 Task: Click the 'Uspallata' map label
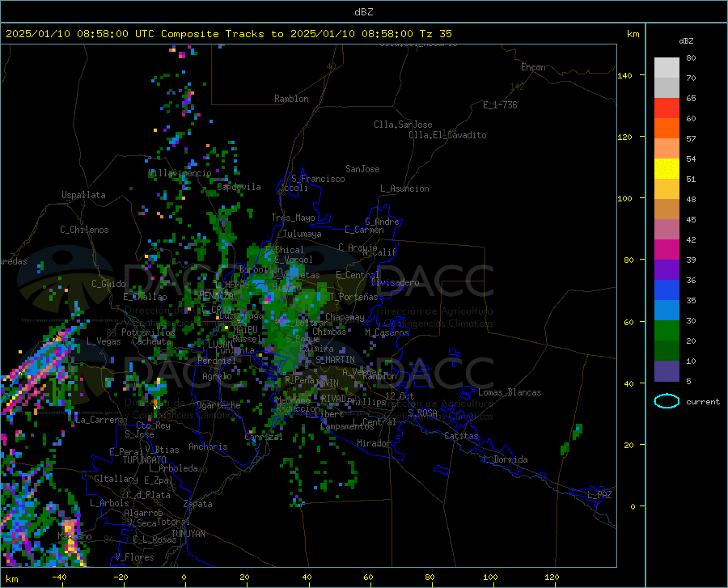pos(83,195)
